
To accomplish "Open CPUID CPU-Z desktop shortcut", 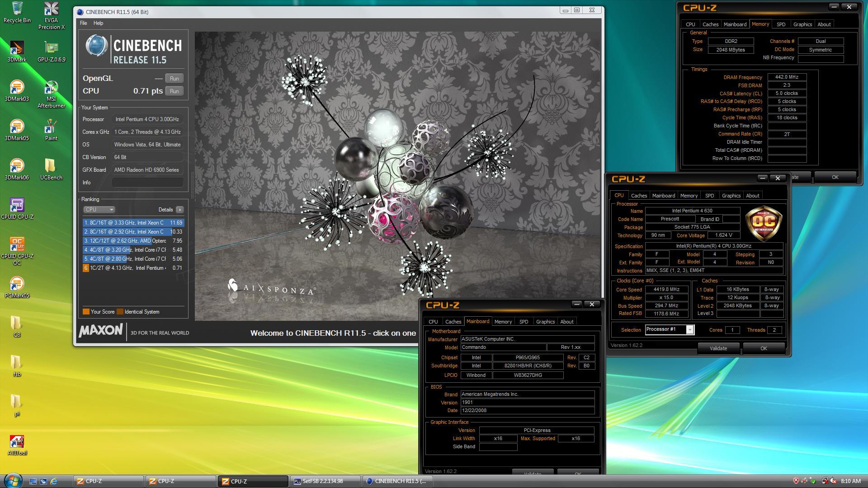I will coord(17,209).
